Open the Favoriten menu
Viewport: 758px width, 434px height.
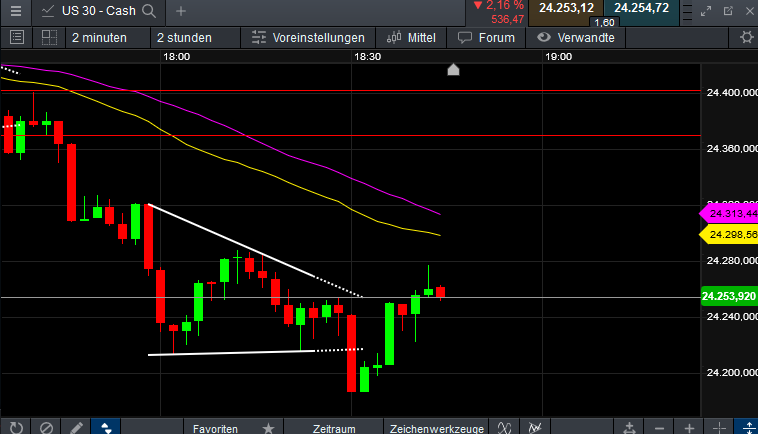(x=215, y=428)
